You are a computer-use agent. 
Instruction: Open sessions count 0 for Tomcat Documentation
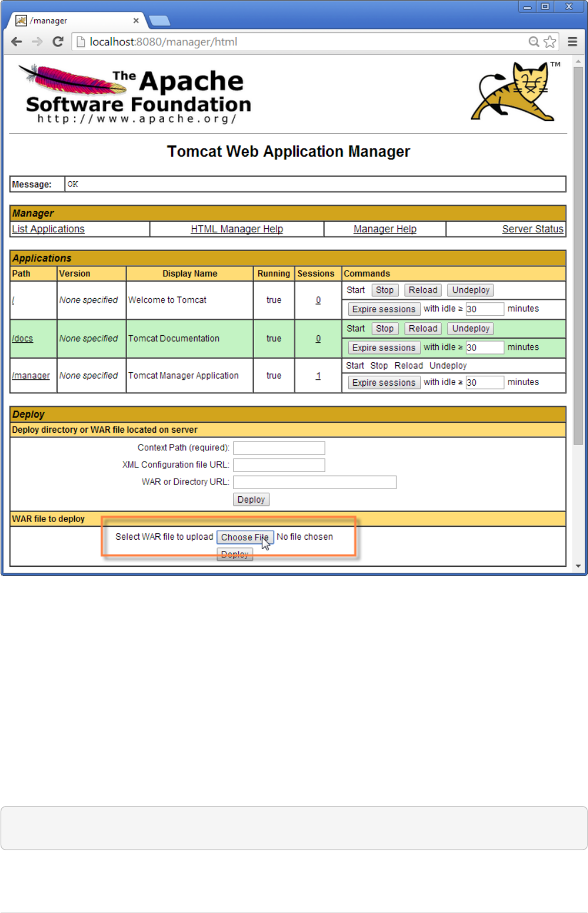[x=318, y=339]
